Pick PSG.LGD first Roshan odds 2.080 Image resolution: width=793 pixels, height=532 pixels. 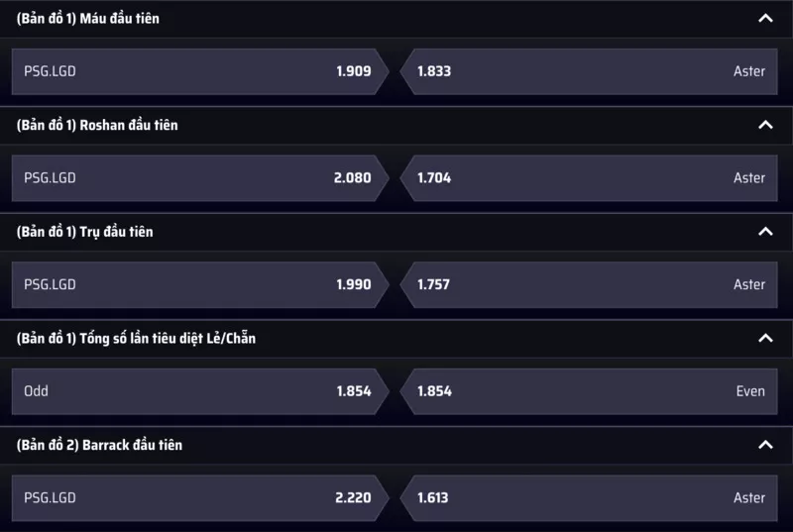[198, 178]
